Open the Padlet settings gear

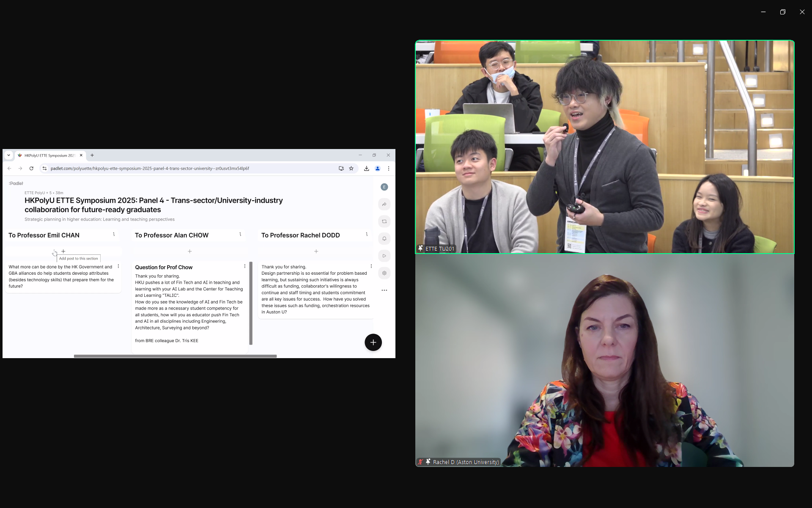coord(384,273)
